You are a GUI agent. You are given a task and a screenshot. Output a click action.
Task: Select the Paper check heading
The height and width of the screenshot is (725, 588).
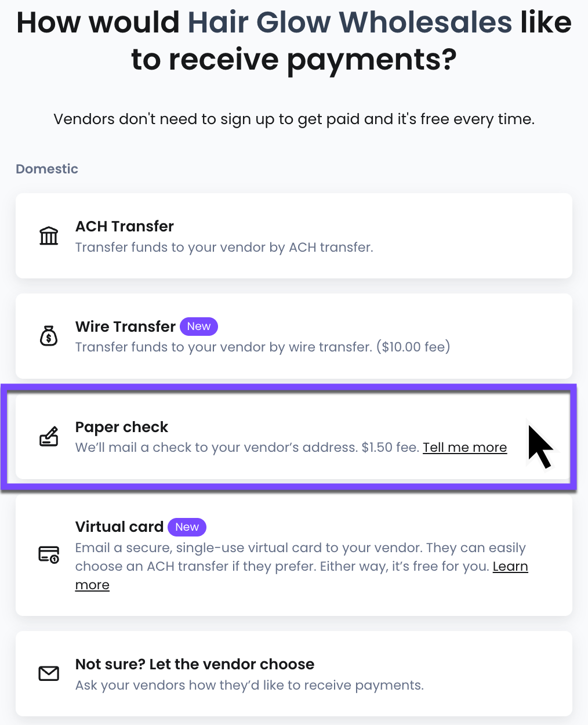click(122, 427)
